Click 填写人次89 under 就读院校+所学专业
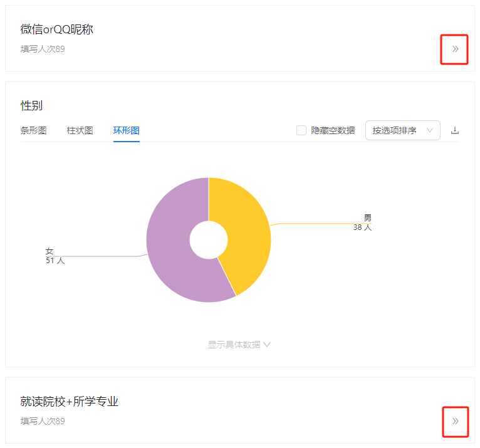The image size is (480, 448). pos(43,422)
